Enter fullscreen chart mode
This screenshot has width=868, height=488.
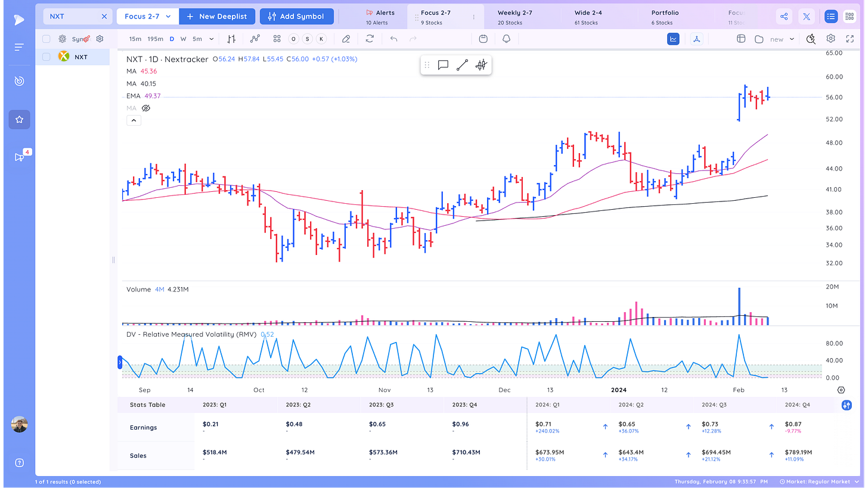coord(850,39)
